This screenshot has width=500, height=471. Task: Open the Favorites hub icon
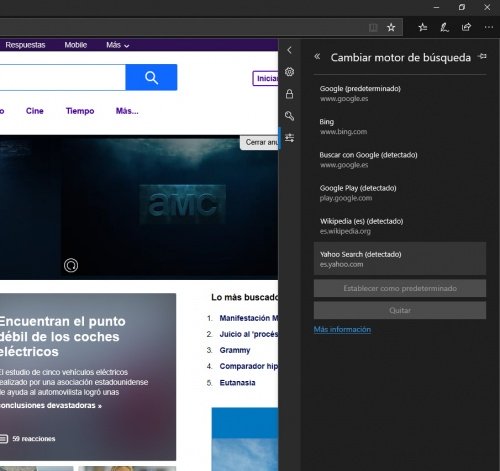pos(423,27)
